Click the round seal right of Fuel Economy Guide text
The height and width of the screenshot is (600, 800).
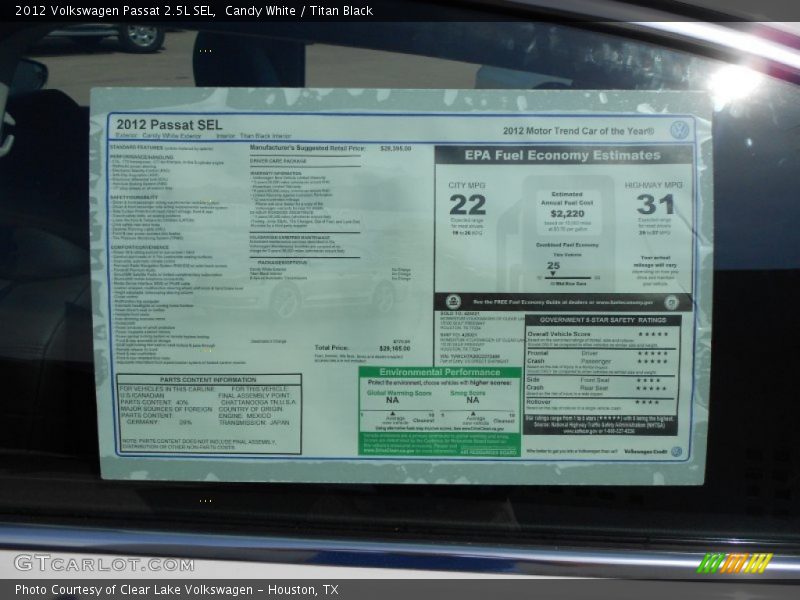click(671, 302)
